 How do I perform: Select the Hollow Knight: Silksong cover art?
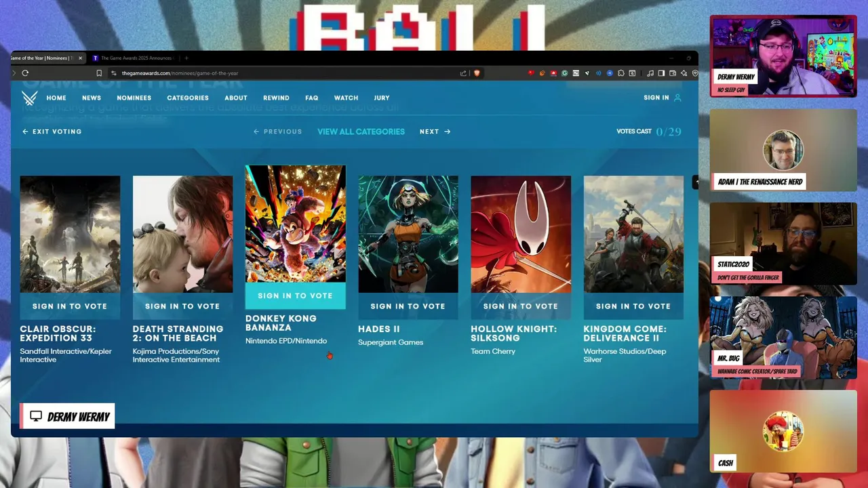(521, 235)
